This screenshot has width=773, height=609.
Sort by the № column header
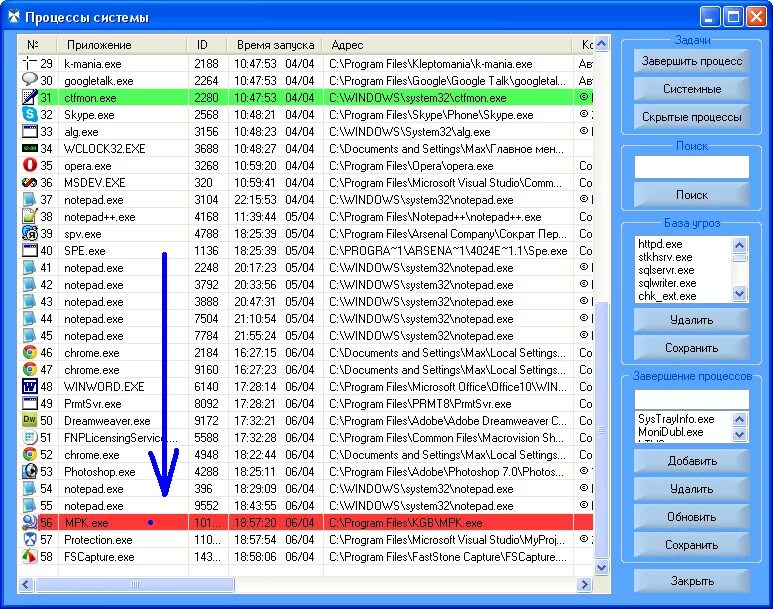[x=37, y=44]
